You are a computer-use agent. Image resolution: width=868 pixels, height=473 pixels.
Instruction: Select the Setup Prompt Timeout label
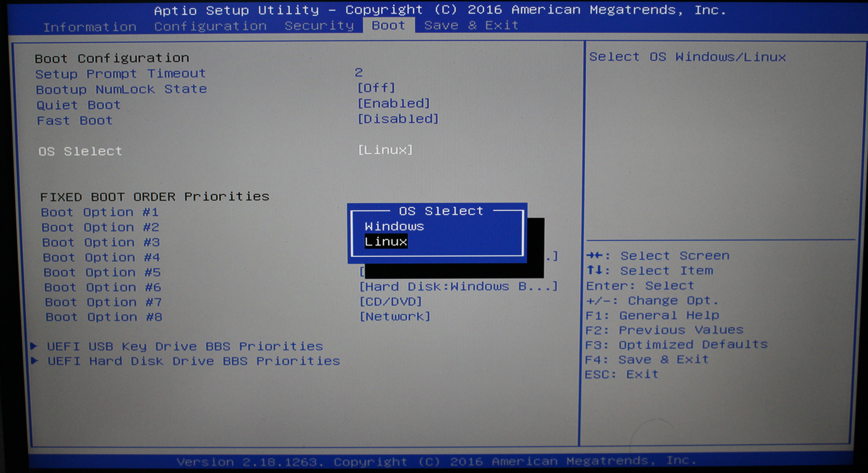pos(121,74)
